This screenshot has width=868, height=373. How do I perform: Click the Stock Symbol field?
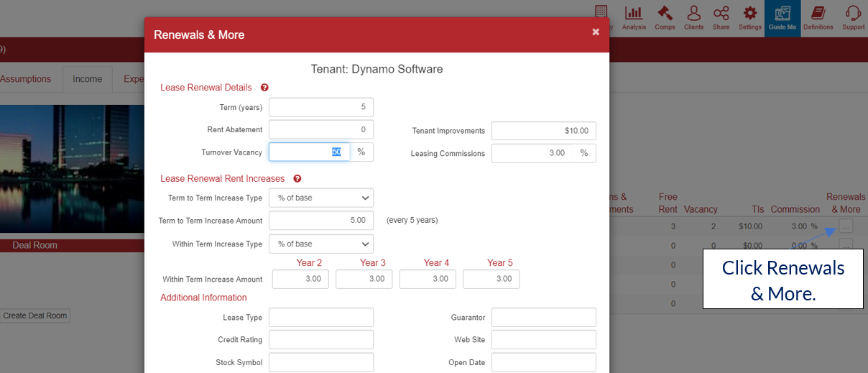pos(321,362)
